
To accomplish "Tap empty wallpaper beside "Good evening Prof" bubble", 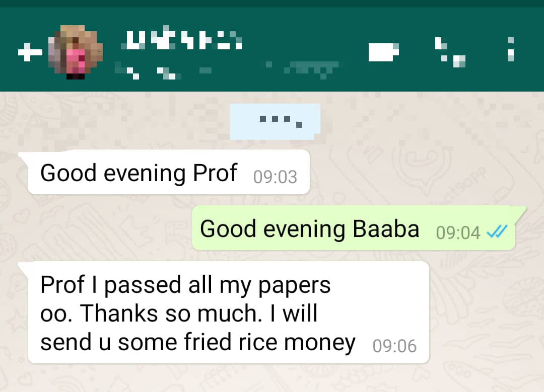I will pos(417,172).
